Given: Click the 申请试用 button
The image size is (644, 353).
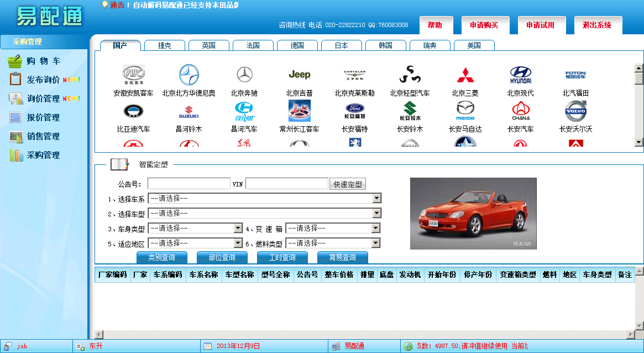Looking at the screenshot, I should tap(542, 25).
